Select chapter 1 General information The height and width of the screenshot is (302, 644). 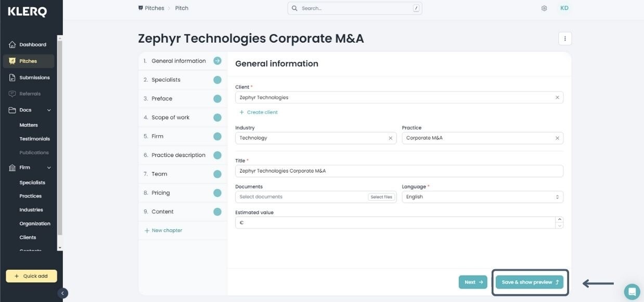coord(183,61)
